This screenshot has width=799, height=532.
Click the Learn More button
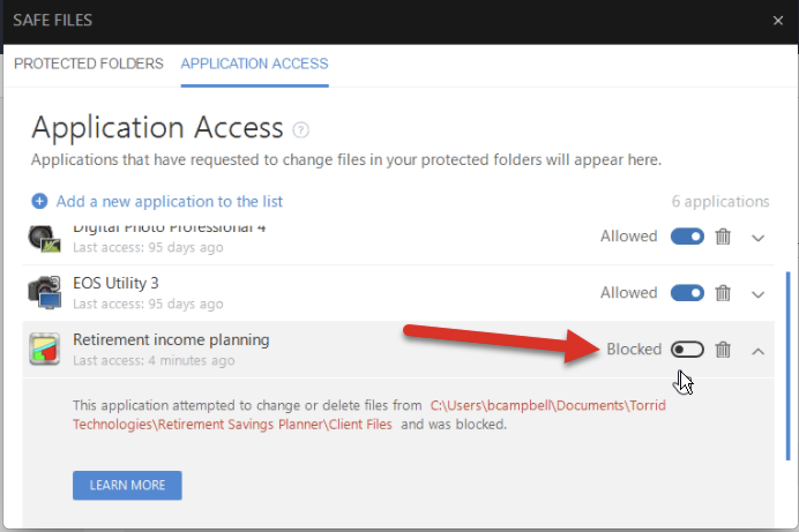(127, 485)
